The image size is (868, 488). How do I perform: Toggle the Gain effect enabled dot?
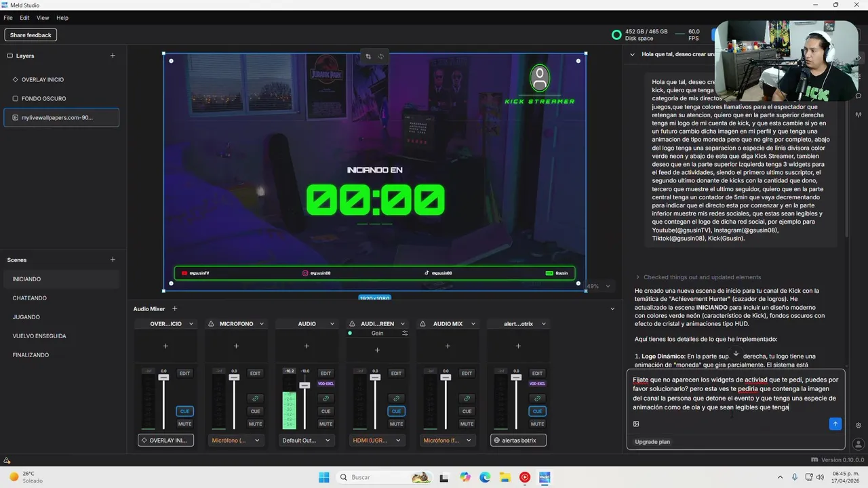point(350,333)
